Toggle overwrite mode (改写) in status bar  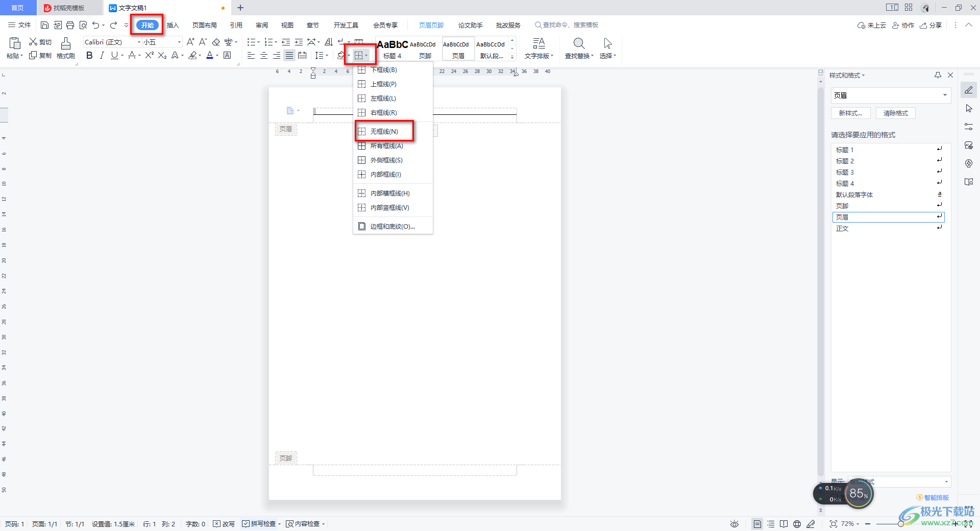pos(224,524)
